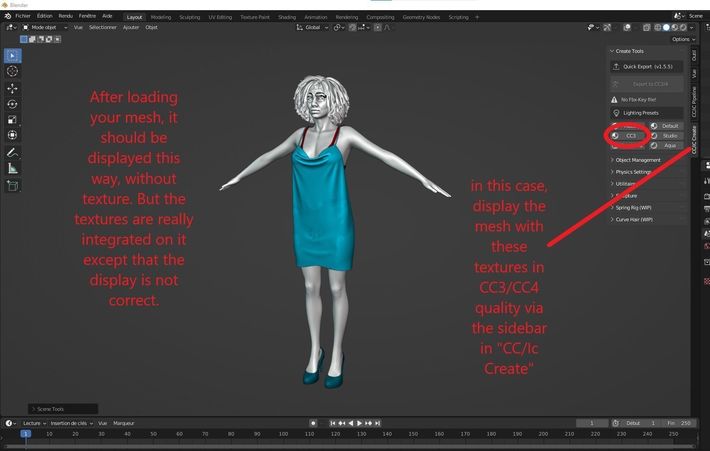710x451 pixels.
Task: Select the Add Cube tool
Action: [12, 186]
